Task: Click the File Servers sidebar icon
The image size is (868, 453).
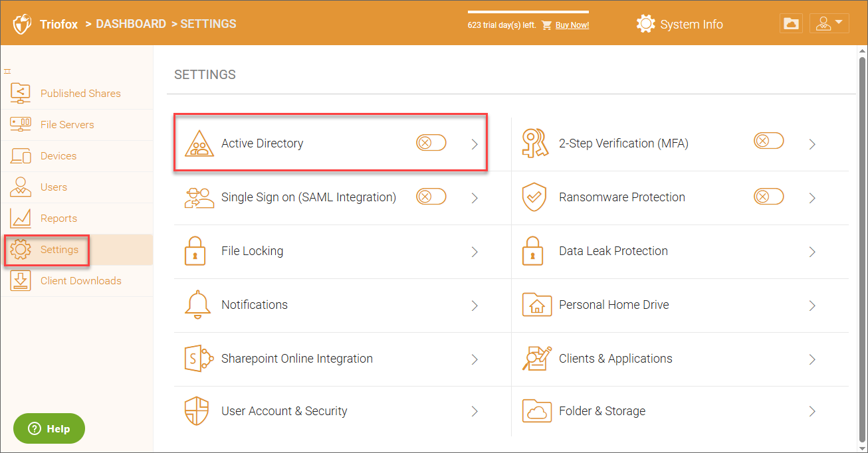Action: 21,124
